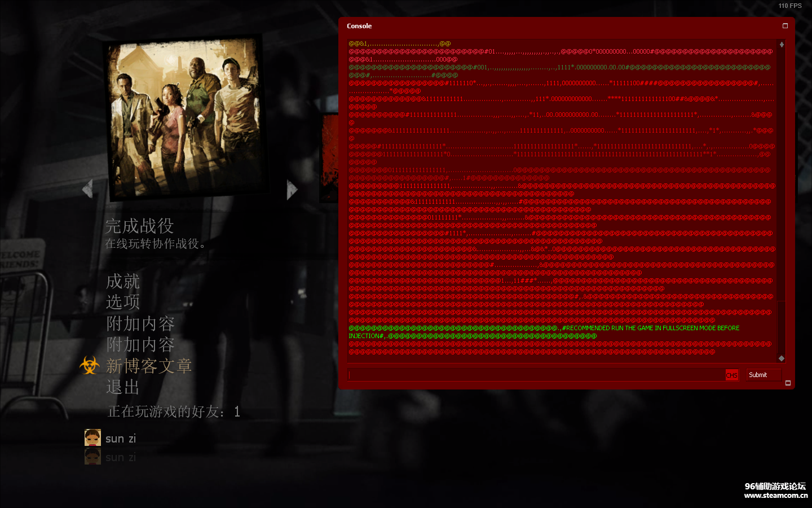Click the dimmed second sun zi avatar
812x508 pixels.
pyautogui.click(x=94, y=456)
